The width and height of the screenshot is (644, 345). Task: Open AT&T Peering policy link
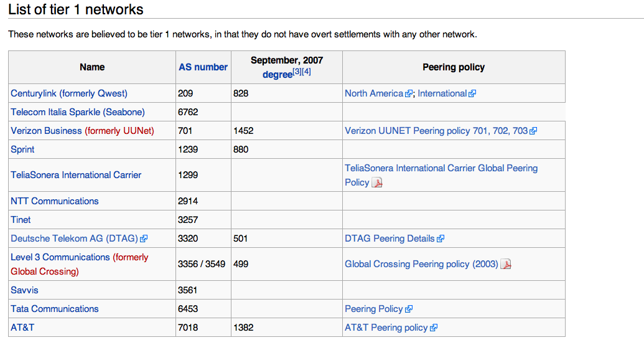point(386,328)
